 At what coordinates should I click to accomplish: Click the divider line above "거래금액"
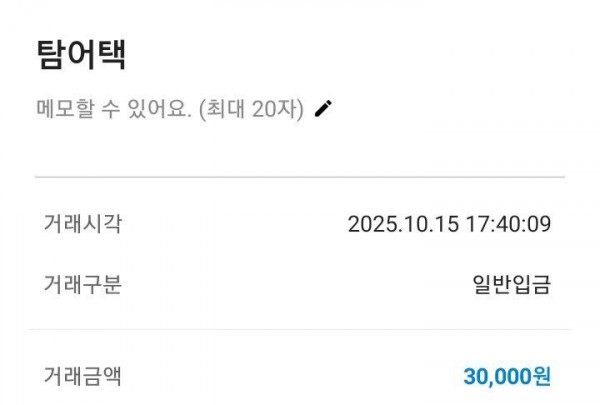pyautogui.click(x=300, y=329)
